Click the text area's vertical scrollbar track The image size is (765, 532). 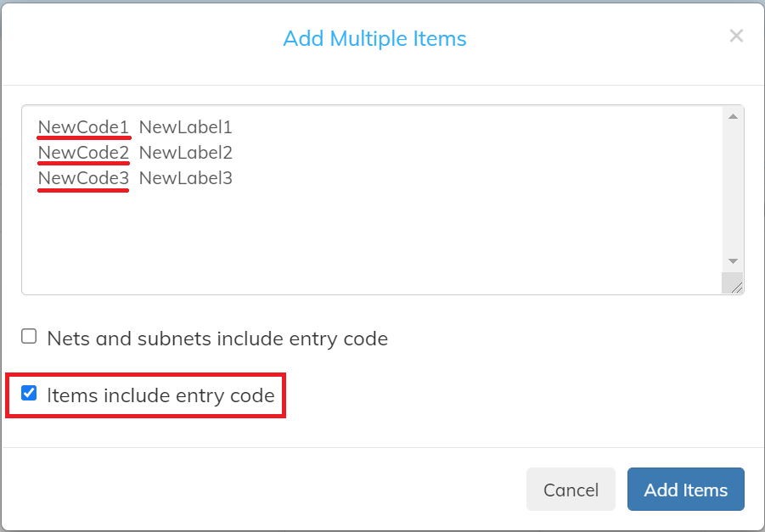coord(733,190)
